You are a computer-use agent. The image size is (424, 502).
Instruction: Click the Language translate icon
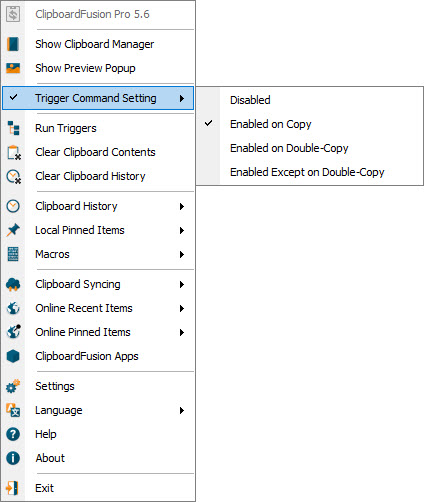point(13,410)
